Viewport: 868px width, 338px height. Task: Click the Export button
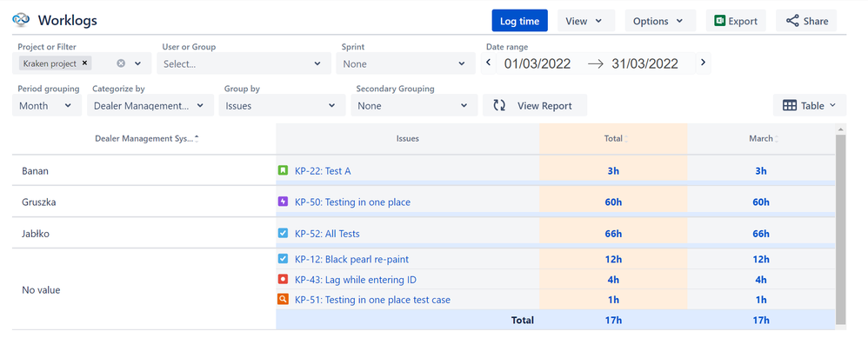pyautogui.click(x=736, y=21)
